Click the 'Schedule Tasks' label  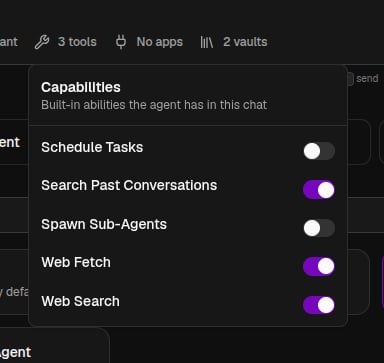(92, 147)
